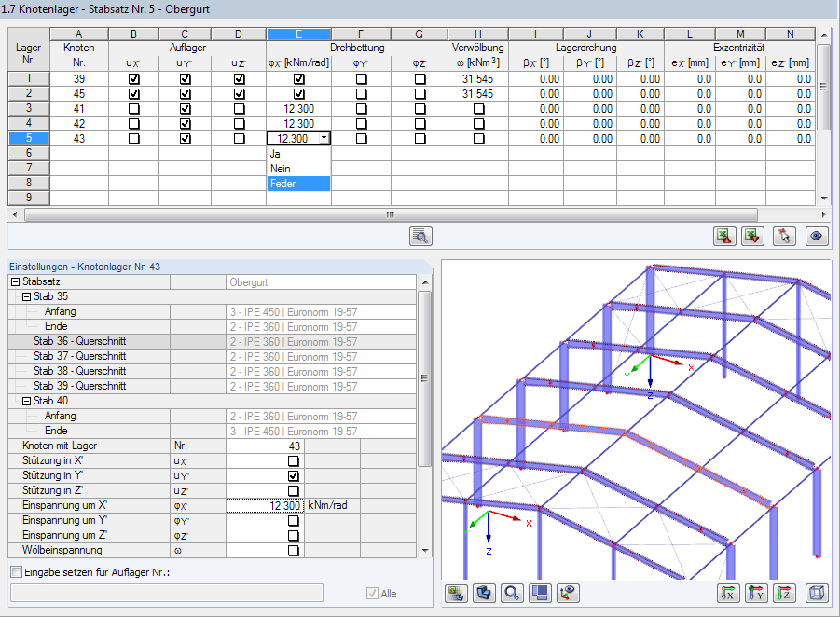Check Stützung in X' checkbox
The width and height of the screenshot is (840, 617).
coord(293,460)
